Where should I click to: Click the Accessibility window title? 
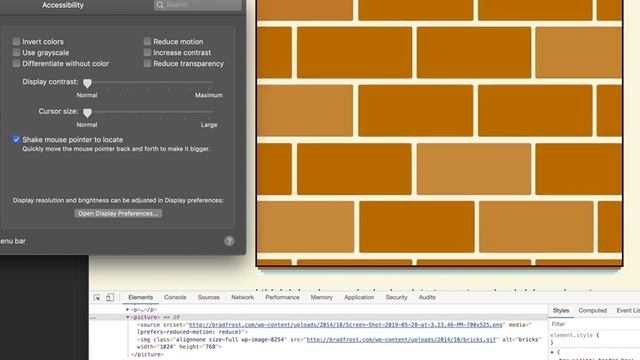[x=63, y=5]
